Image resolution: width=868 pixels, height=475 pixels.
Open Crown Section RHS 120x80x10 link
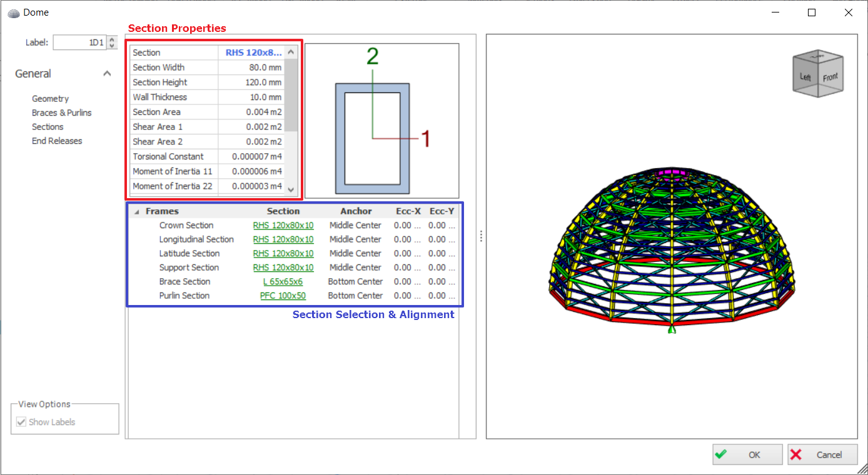point(283,226)
